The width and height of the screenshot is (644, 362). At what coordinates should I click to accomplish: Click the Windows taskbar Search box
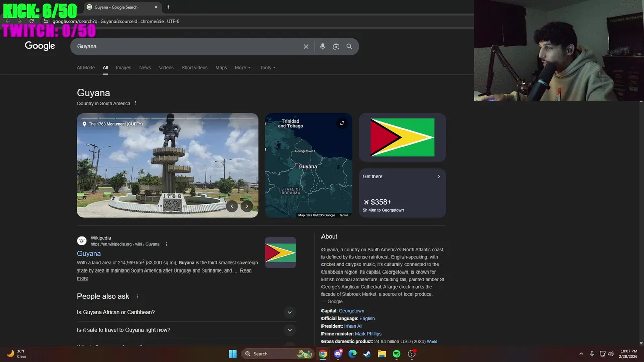click(x=278, y=354)
